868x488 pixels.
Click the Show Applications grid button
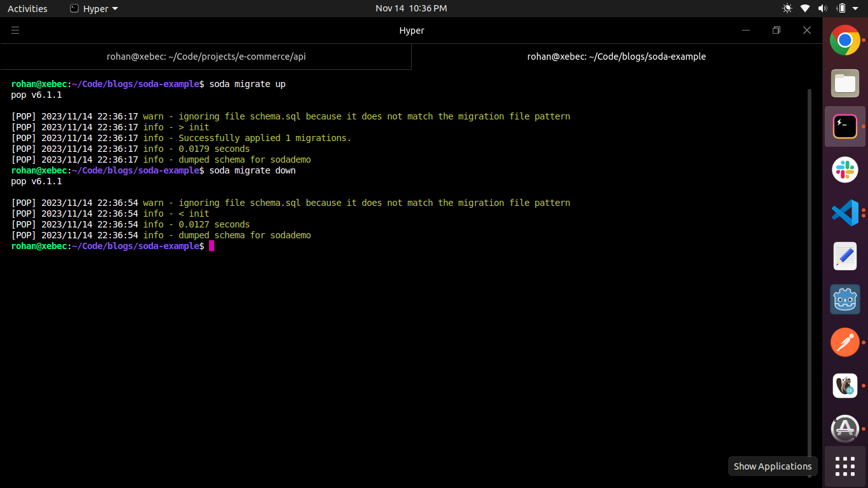pos(845,466)
